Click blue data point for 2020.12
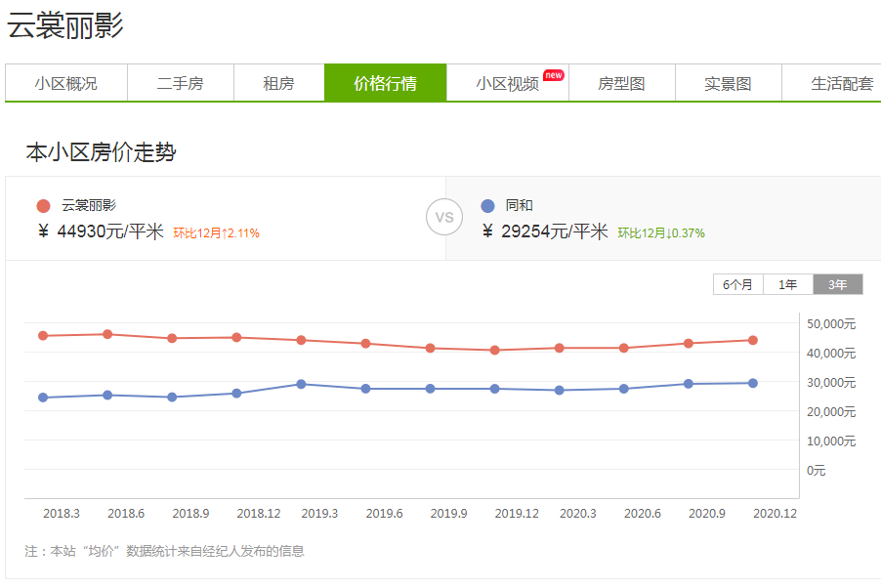This screenshot has height=588, width=881. coord(753,383)
